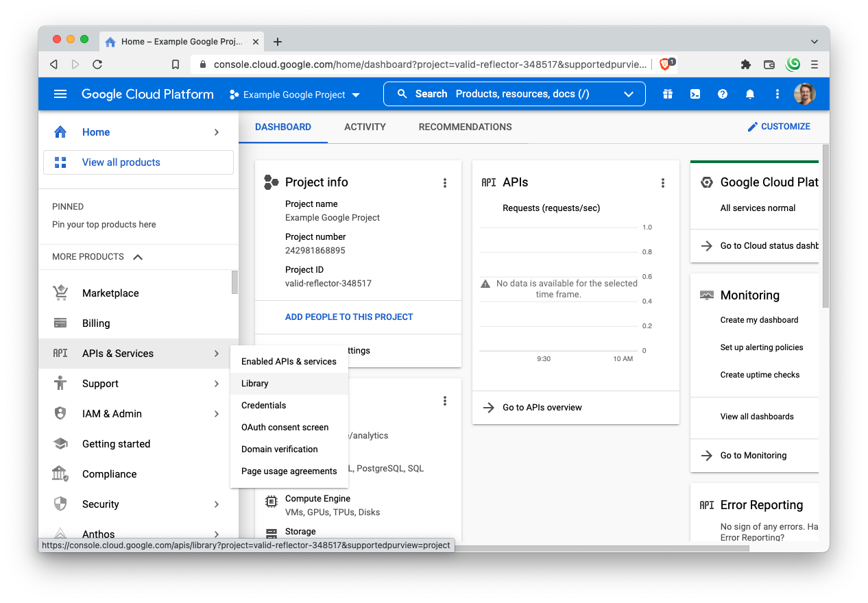Open the browser main menu icon

click(x=815, y=64)
